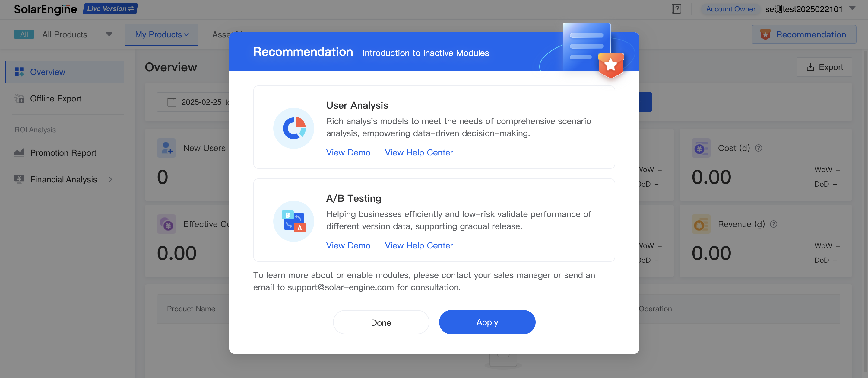
Task: Click the Export button
Action: tap(824, 67)
